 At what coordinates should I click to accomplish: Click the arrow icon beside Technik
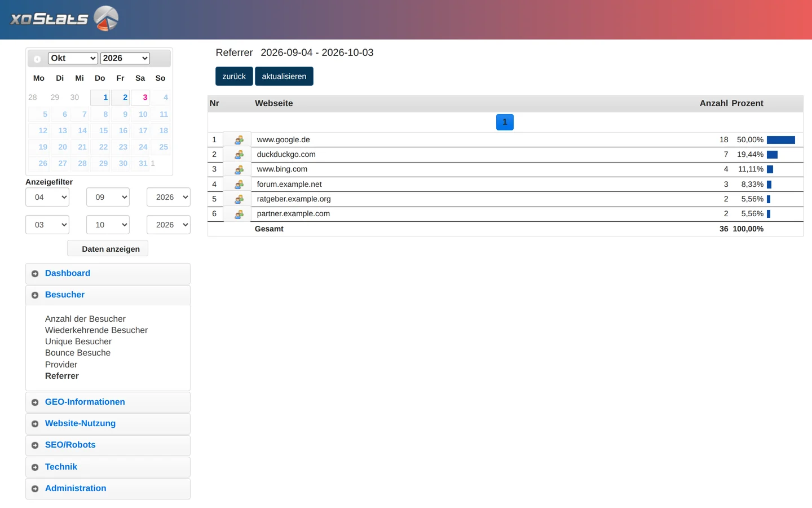point(35,467)
